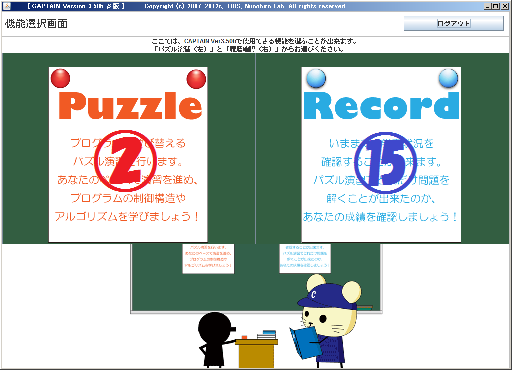This screenshot has height=370, width=512.
Task: Click the mouse mascot with blue cap
Action: click(326, 321)
